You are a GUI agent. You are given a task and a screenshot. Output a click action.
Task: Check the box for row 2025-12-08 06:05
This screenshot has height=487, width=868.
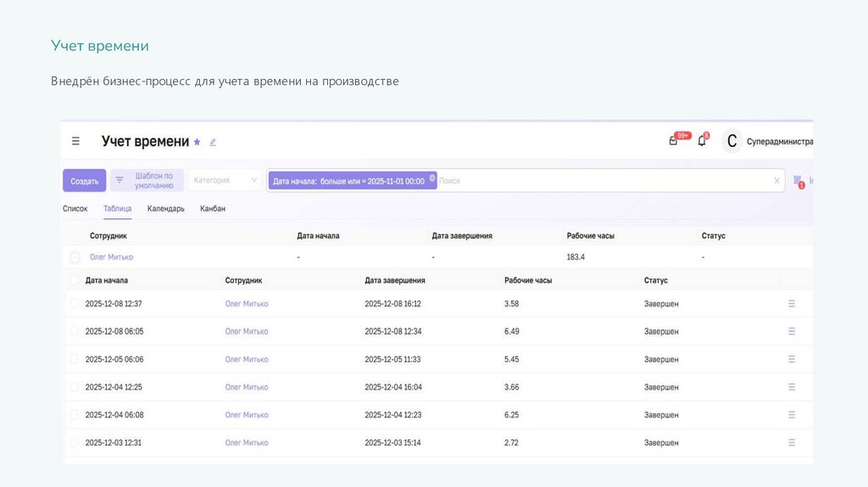(74, 332)
